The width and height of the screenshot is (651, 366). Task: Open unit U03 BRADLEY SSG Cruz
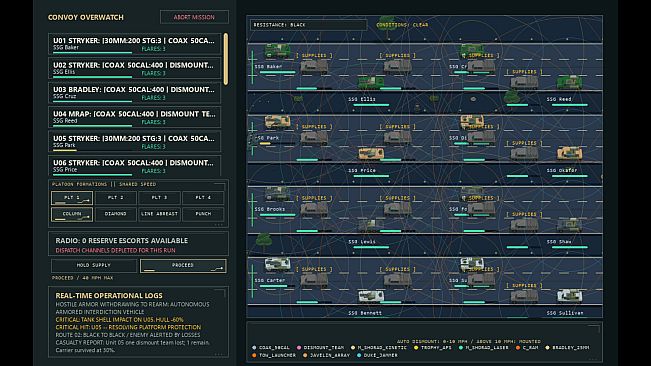pyautogui.click(x=135, y=93)
